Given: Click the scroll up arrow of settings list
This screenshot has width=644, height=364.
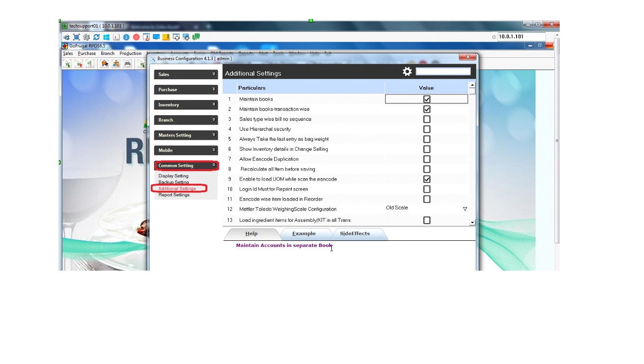Looking at the screenshot, I should (x=472, y=85).
